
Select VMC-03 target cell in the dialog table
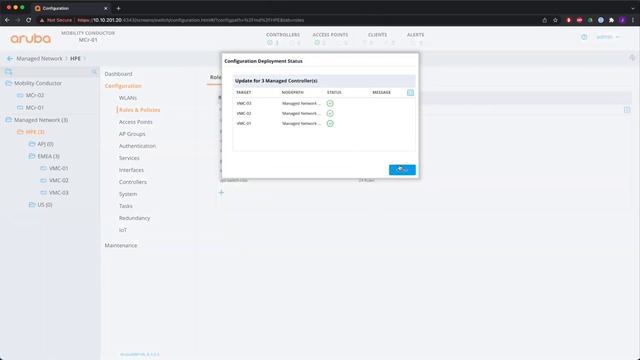coord(244,104)
